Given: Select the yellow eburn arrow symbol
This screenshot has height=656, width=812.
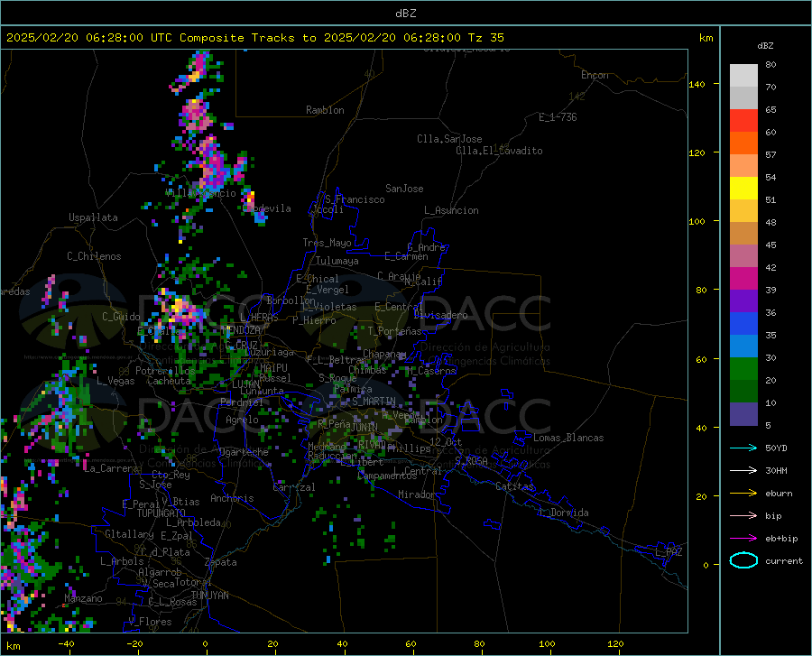Looking at the screenshot, I should [743, 494].
